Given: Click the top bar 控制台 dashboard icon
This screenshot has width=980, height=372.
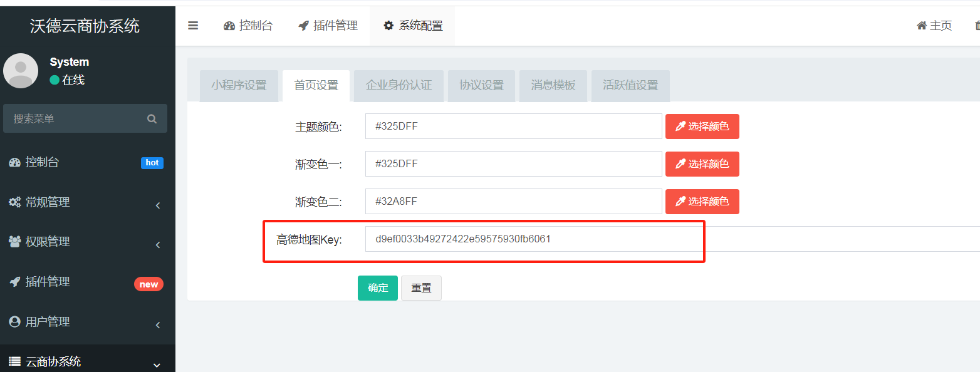Looking at the screenshot, I should click(229, 26).
